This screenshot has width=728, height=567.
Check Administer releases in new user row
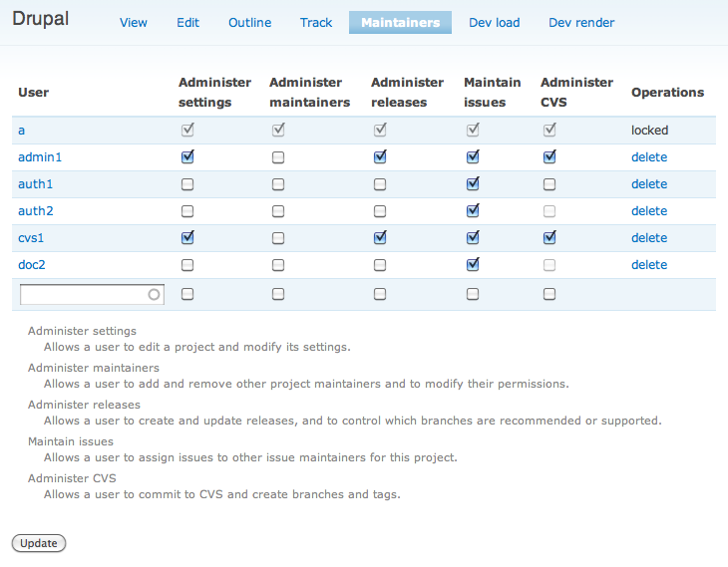click(x=380, y=294)
